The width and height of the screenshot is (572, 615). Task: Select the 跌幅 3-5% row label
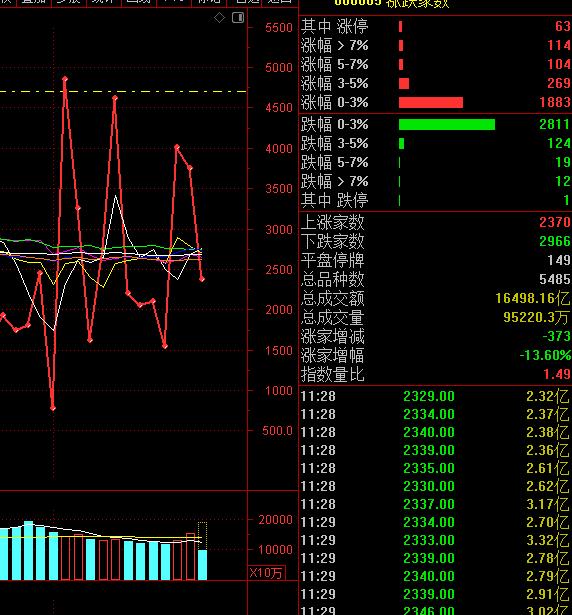point(335,143)
